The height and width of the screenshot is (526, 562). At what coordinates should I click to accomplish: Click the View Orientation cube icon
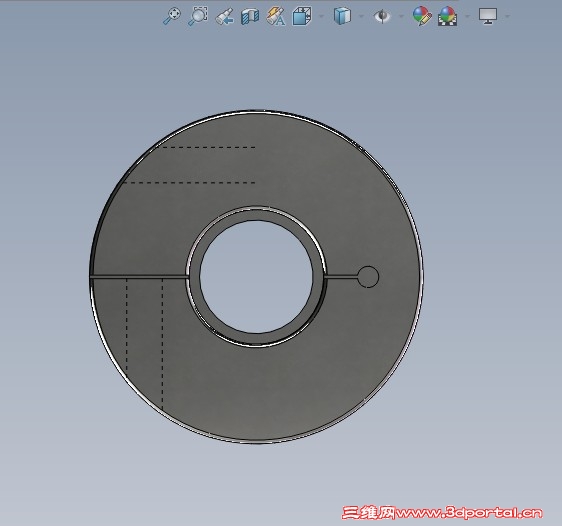(302, 16)
